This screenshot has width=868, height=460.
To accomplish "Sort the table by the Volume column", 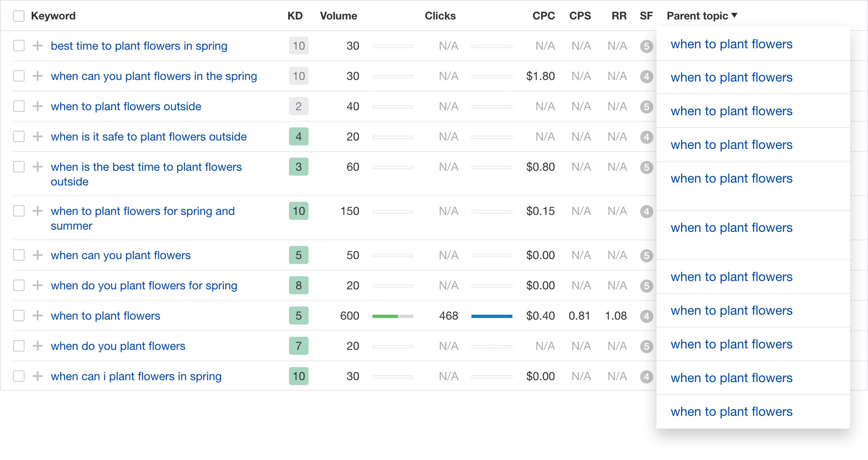I will (x=338, y=15).
